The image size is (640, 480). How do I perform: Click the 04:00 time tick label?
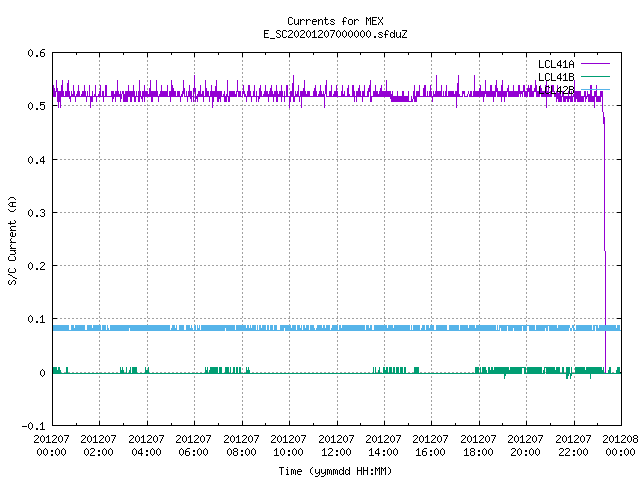coord(146,452)
